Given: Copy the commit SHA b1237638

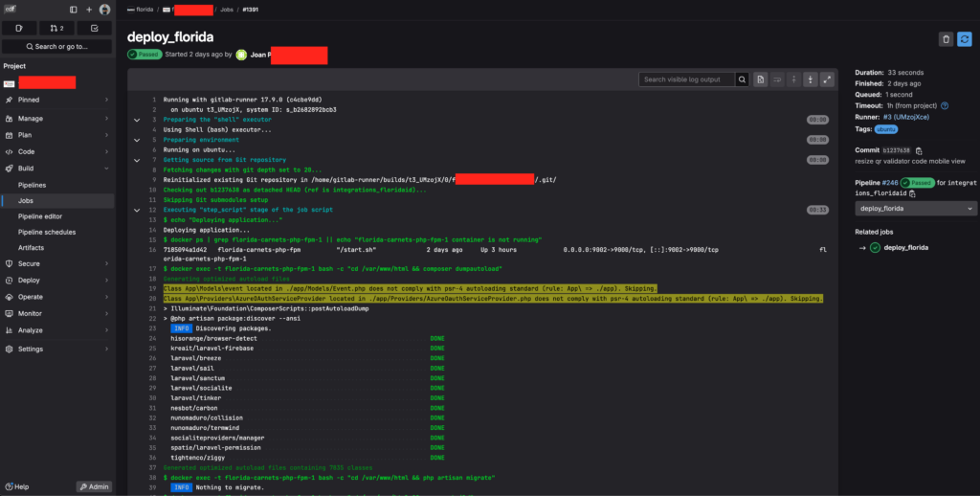Looking at the screenshot, I should coord(919,150).
